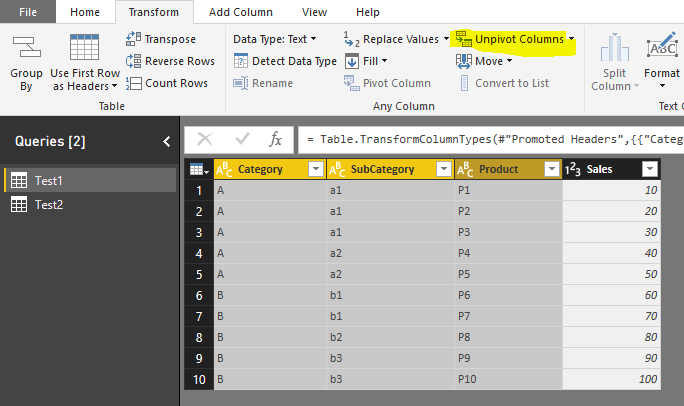The image size is (684, 406).
Task: Switch to the Home tab
Action: tap(85, 12)
